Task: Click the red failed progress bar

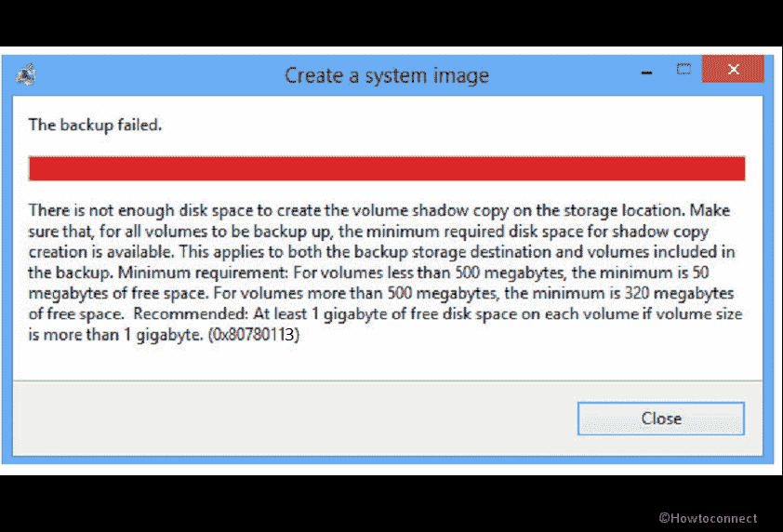Action: coord(387,168)
